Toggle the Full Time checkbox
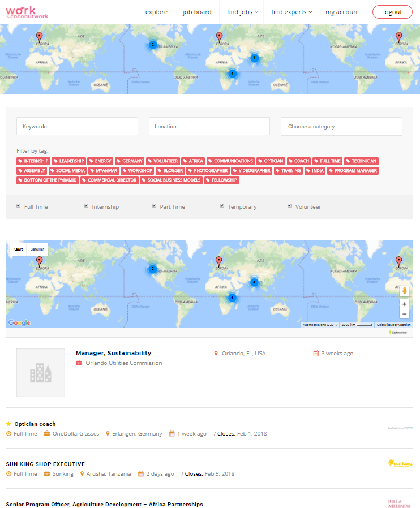 (x=19, y=206)
